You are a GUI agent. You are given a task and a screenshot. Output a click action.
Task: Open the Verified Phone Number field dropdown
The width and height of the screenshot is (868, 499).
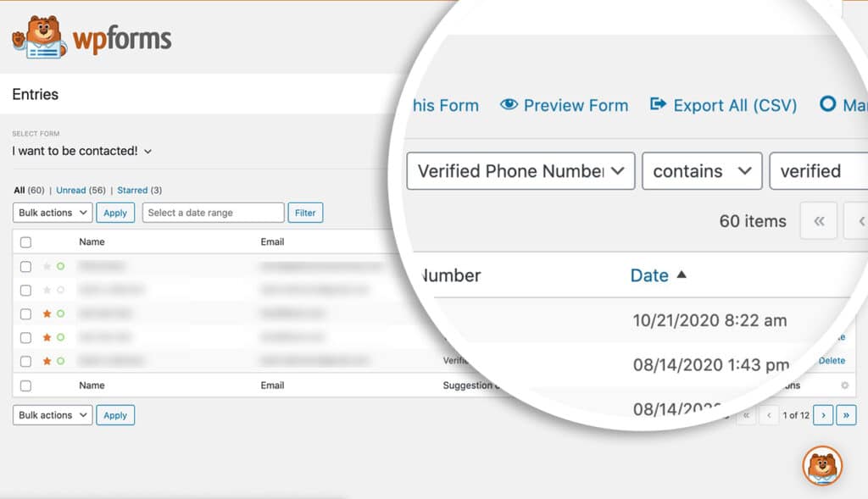(x=519, y=171)
